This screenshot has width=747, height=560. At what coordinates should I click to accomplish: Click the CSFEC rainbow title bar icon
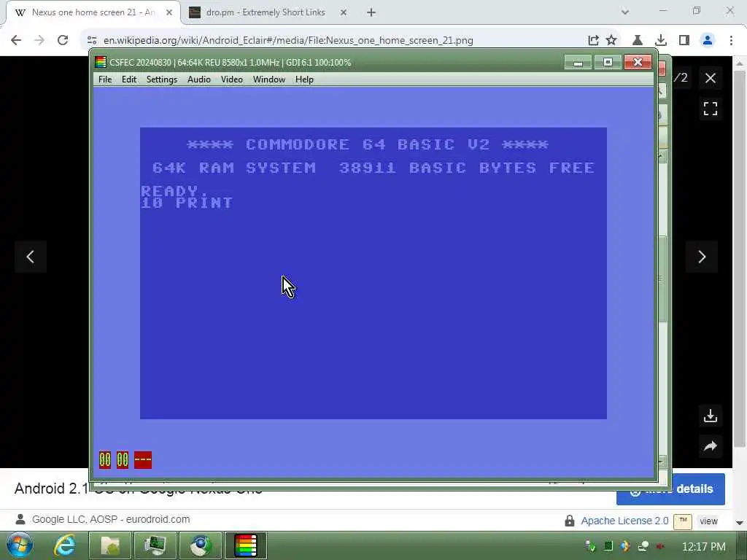pos(101,63)
